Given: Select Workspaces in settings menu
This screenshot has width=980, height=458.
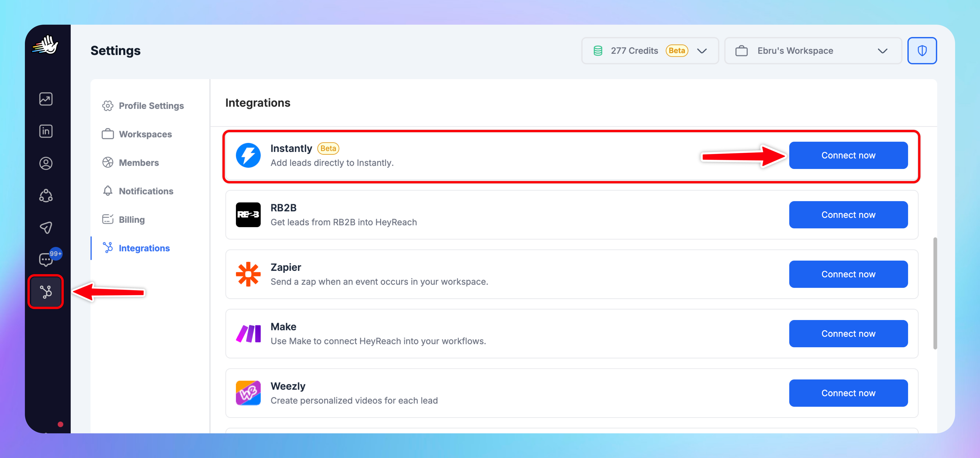Looking at the screenshot, I should coord(145,134).
